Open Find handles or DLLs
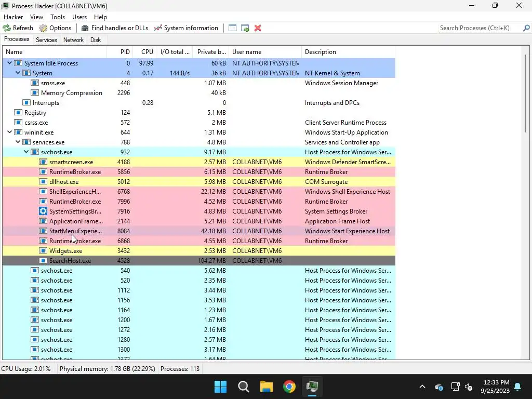This screenshot has width=532, height=399. click(x=115, y=28)
